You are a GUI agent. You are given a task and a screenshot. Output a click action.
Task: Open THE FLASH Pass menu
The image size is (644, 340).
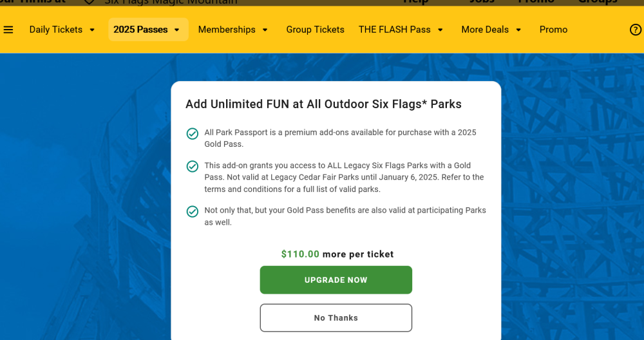tap(394, 30)
